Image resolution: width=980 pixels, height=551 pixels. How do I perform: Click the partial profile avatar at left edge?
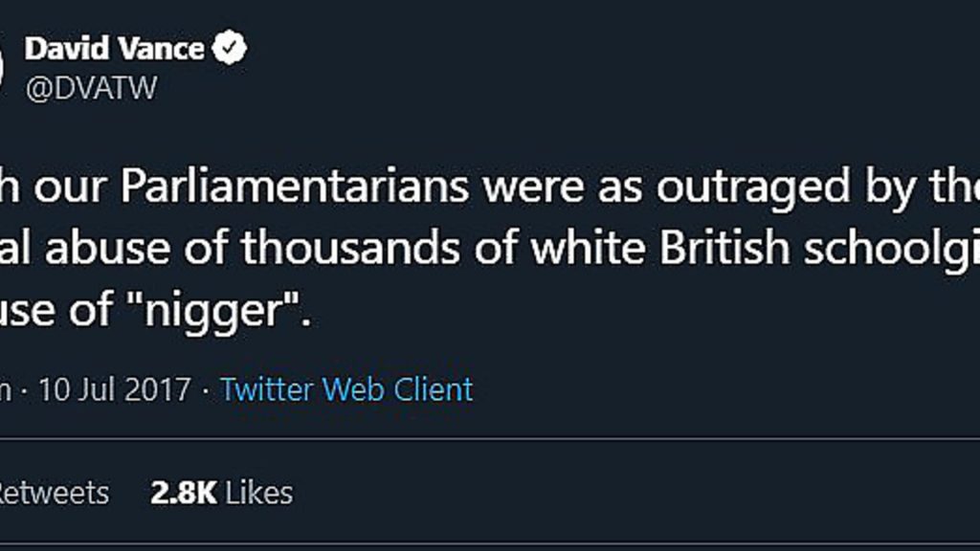point(2,66)
